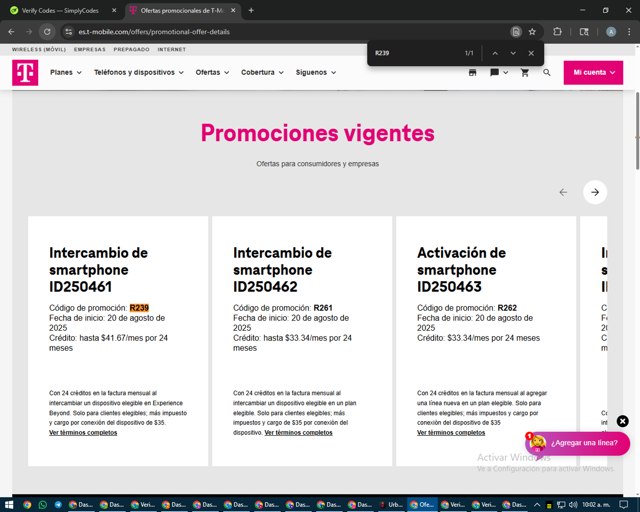Image resolution: width=640 pixels, height=512 pixels.
Task: Open the Windows Start menu
Action: (x=9, y=505)
